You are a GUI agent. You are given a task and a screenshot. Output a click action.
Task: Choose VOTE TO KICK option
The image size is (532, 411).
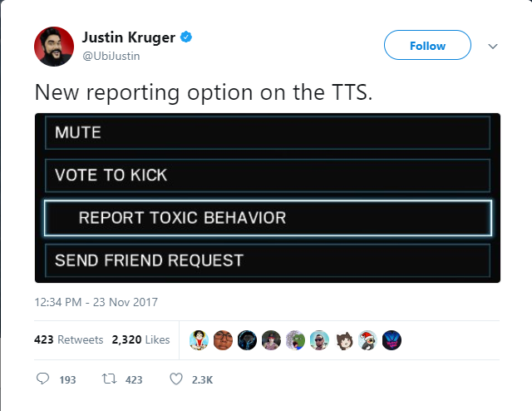267,176
